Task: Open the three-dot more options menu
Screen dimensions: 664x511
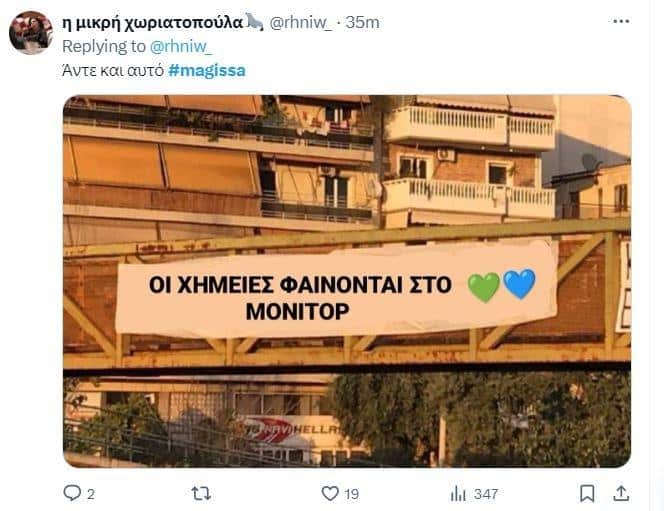Action: coord(621,21)
